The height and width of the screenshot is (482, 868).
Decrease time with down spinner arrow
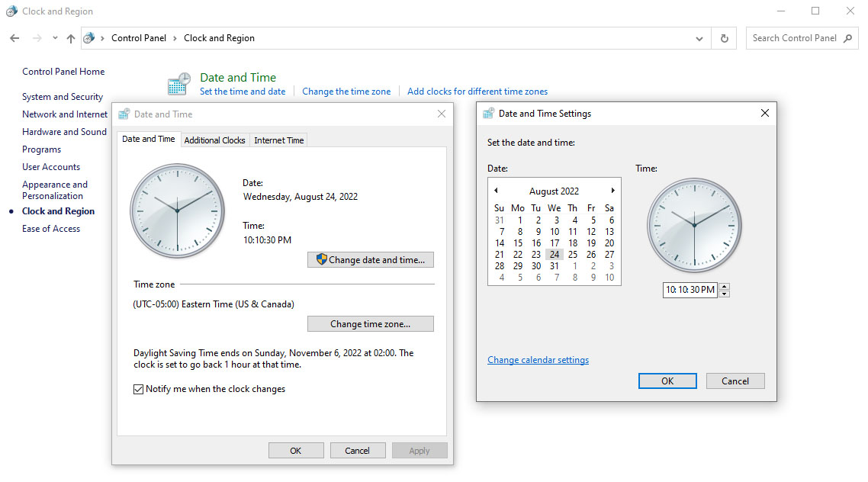click(724, 294)
